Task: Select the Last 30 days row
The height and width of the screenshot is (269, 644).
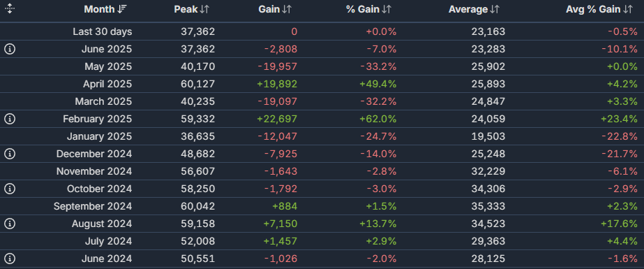Action: coord(322,31)
